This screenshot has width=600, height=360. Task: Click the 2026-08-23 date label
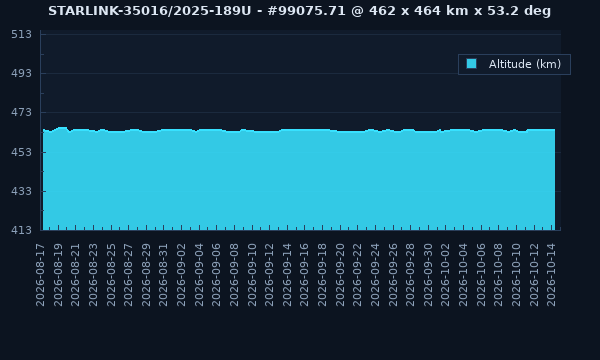pyautogui.click(x=93, y=275)
